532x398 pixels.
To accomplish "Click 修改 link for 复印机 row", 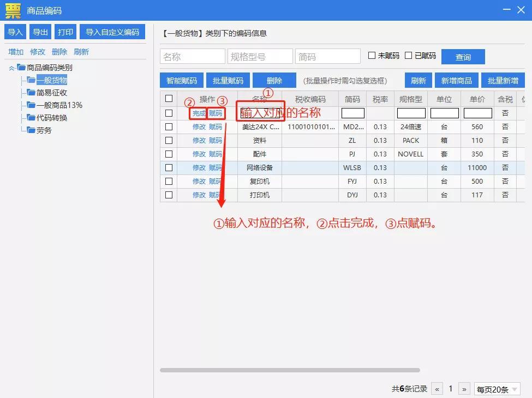I will pos(199,182).
